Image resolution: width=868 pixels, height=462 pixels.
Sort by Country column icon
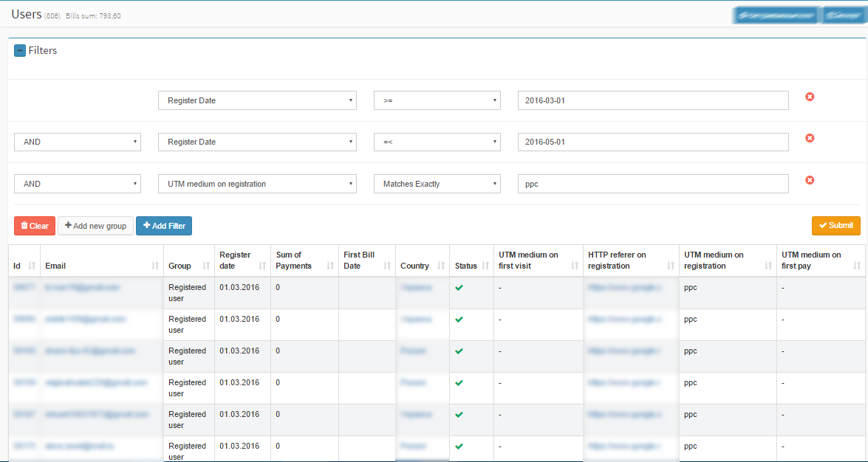pyautogui.click(x=441, y=266)
